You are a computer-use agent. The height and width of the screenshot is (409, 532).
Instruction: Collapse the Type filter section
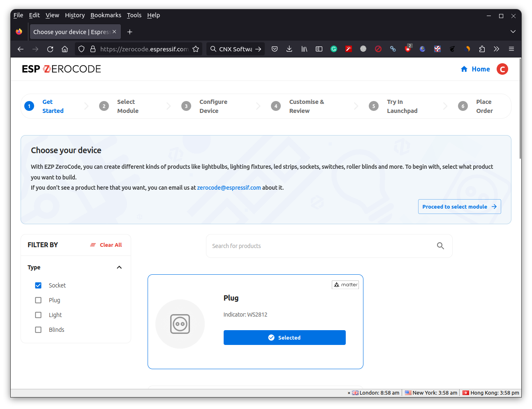[119, 267]
